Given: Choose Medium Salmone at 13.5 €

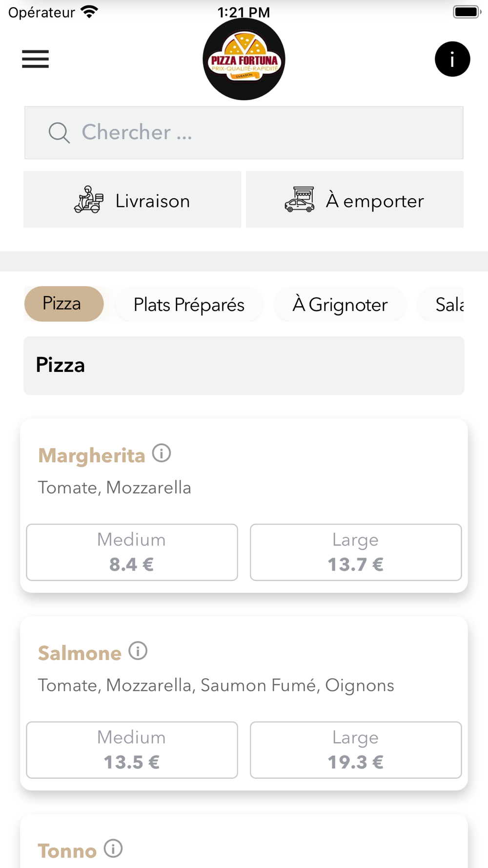Looking at the screenshot, I should [132, 750].
